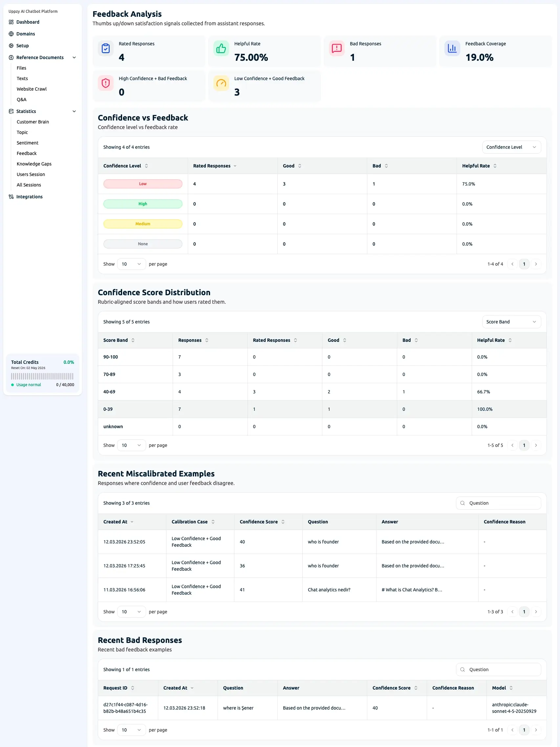Click the Low confidence level badge
560x747 pixels.
click(x=142, y=184)
